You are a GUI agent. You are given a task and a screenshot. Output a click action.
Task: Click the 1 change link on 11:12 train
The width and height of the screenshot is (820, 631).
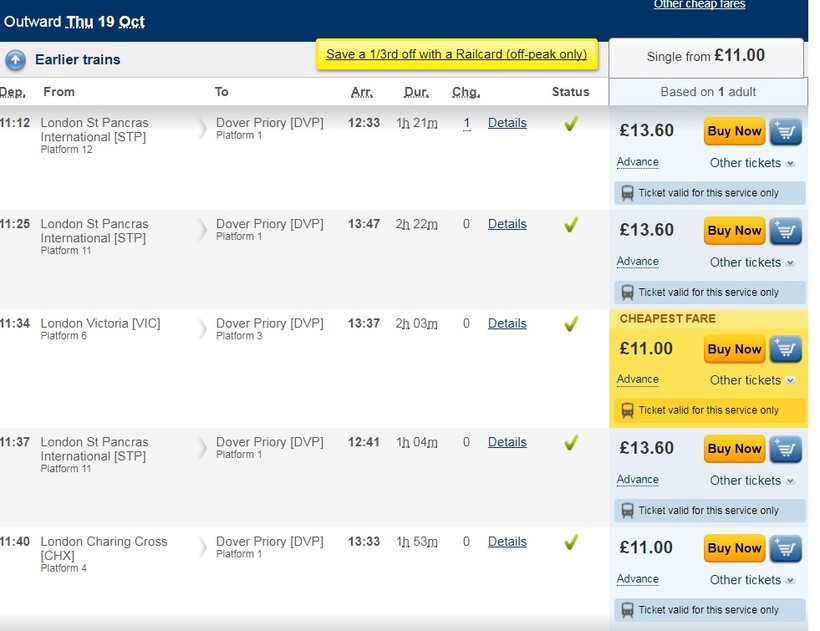click(x=466, y=123)
